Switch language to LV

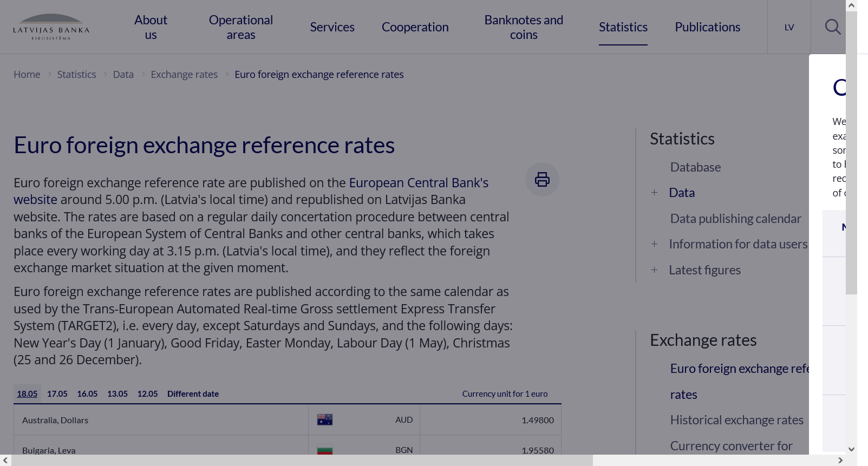click(x=789, y=27)
